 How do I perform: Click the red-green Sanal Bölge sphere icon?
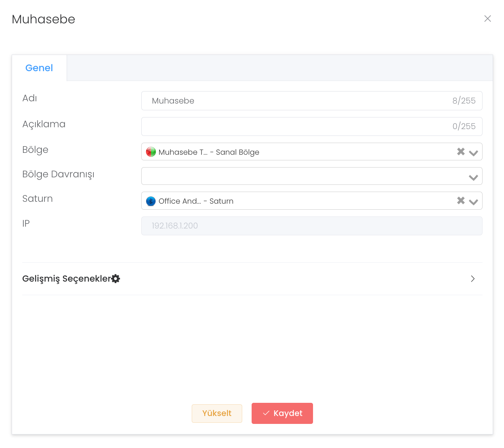151,152
